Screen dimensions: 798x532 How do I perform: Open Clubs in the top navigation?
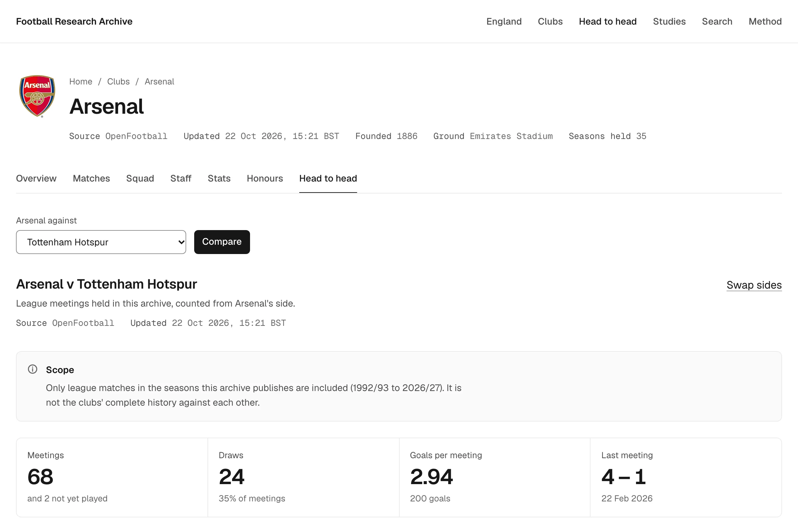tap(550, 21)
